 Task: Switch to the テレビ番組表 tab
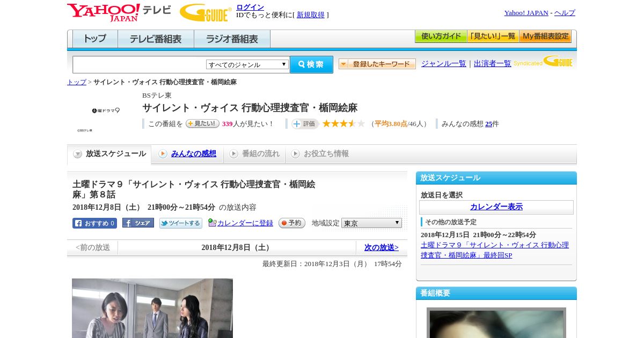tap(156, 39)
